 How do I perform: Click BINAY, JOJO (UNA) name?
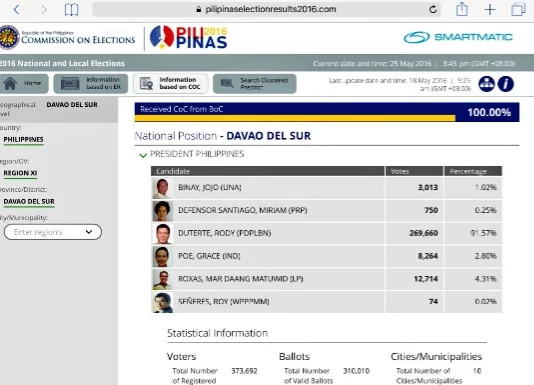(x=210, y=187)
